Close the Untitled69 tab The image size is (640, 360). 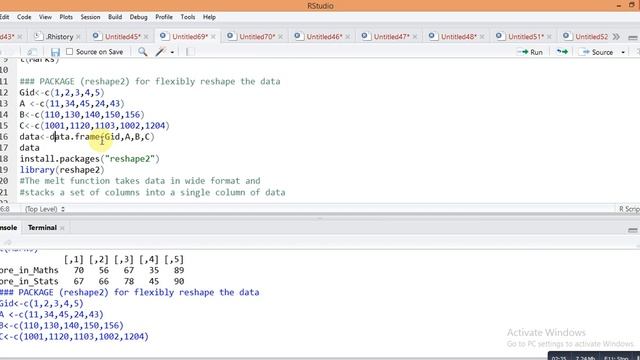[x=213, y=37]
